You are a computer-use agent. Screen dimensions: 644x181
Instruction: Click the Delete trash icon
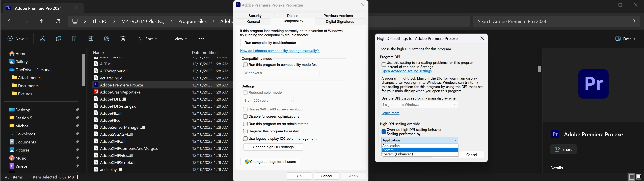(x=123, y=39)
